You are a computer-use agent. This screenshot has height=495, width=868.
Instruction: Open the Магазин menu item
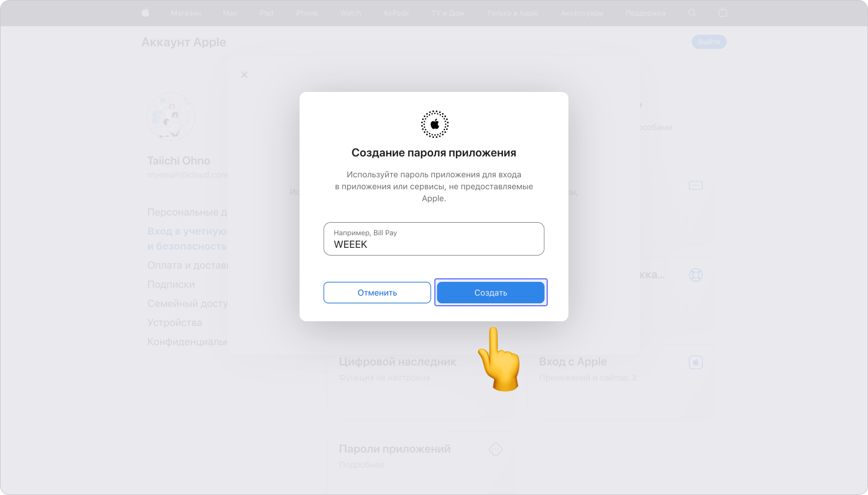point(186,13)
